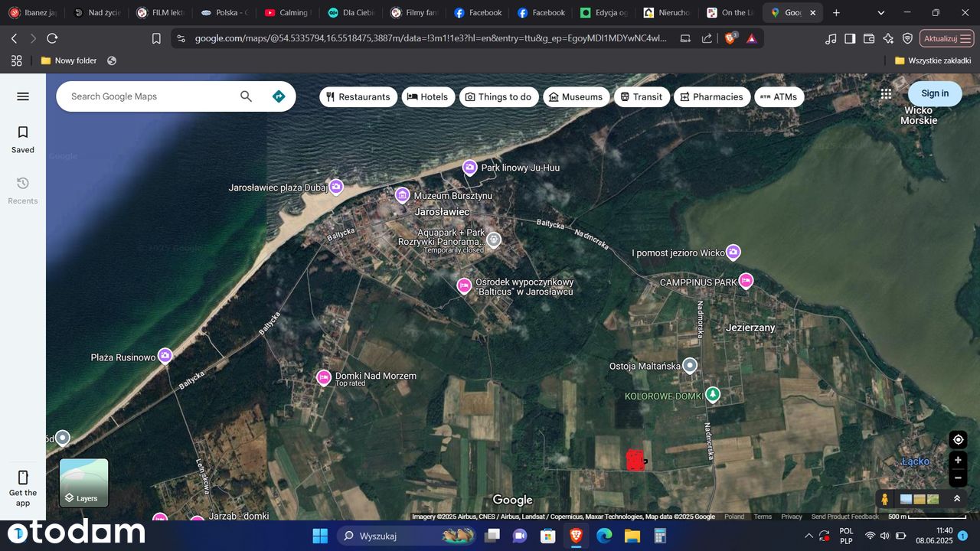Open the Directions arrow button
980x551 pixels.
pyautogui.click(x=279, y=96)
